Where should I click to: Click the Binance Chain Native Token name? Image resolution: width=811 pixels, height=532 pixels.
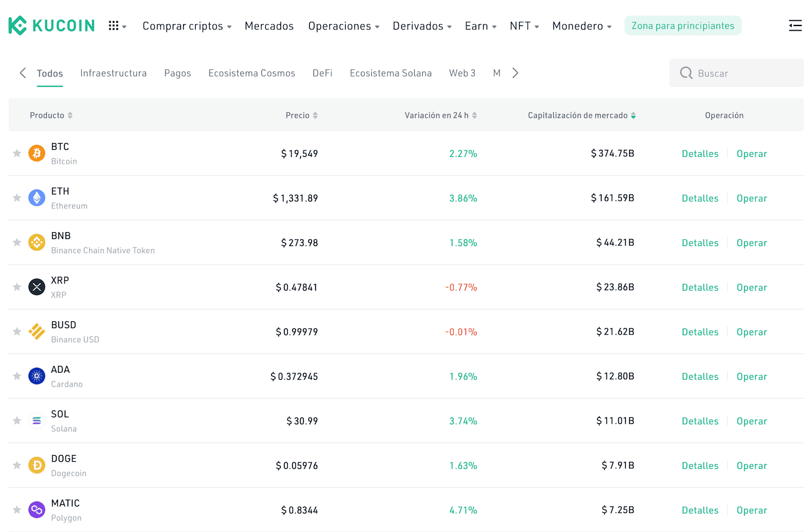(103, 251)
